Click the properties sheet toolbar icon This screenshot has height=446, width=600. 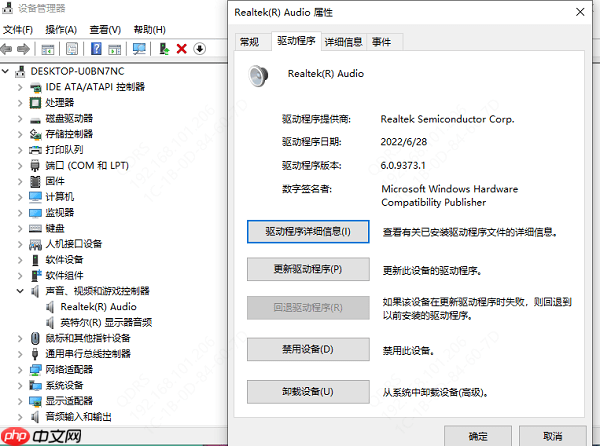click(x=72, y=49)
